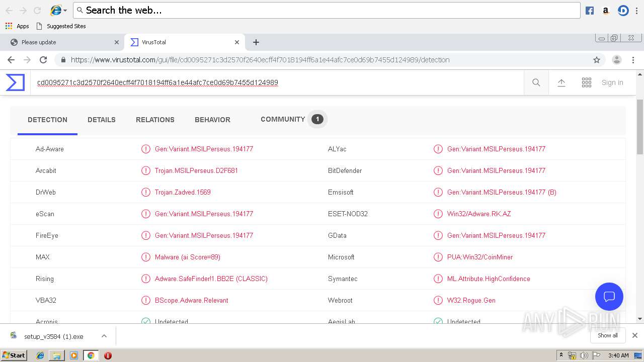Reload the VirusTotal page
644x362 pixels.
pyautogui.click(x=43, y=60)
